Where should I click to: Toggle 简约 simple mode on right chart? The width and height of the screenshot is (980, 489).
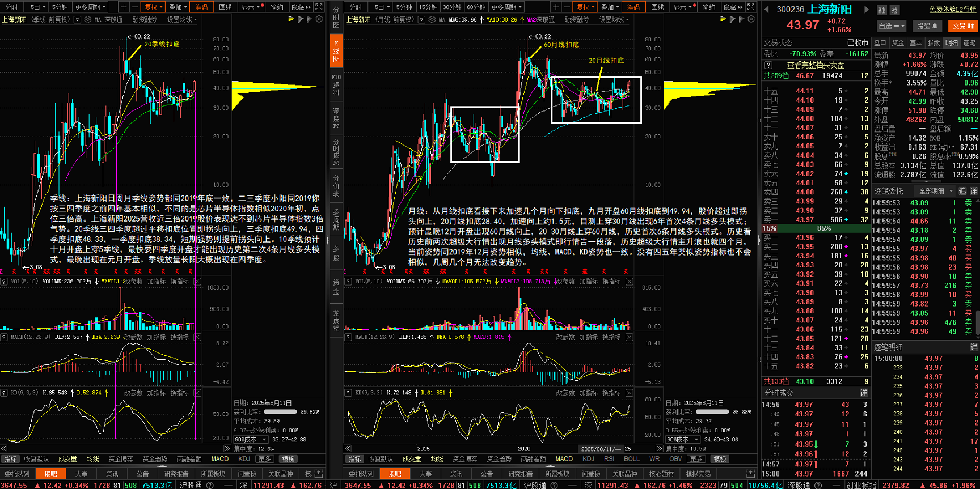pos(709,7)
